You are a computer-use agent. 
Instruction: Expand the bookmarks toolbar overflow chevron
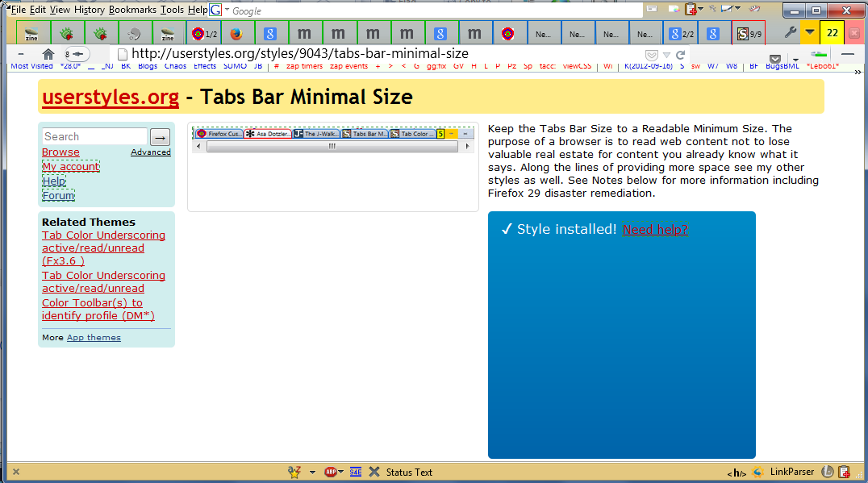tap(858, 72)
